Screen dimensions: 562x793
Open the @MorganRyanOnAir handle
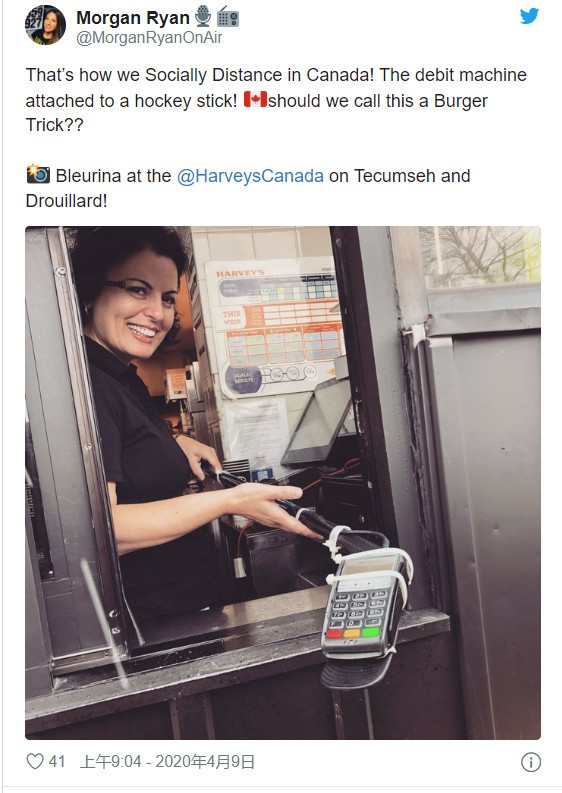tap(149, 38)
